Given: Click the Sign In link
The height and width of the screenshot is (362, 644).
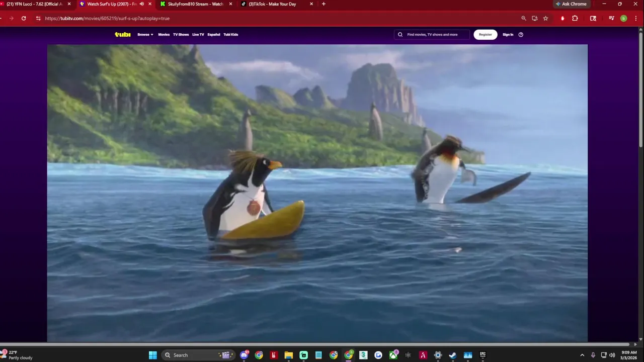Looking at the screenshot, I should click(x=508, y=35).
